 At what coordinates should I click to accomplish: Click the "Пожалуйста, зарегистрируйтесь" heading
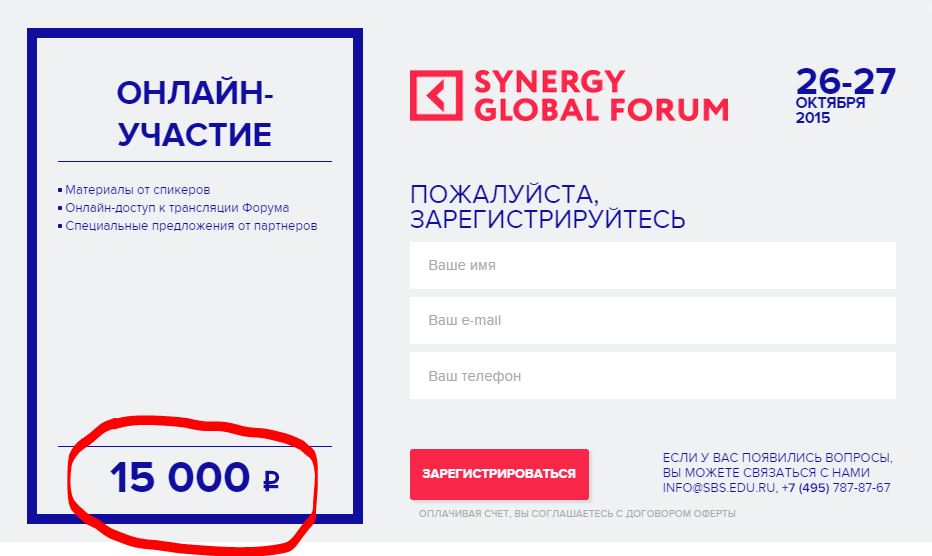tap(548, 206)
